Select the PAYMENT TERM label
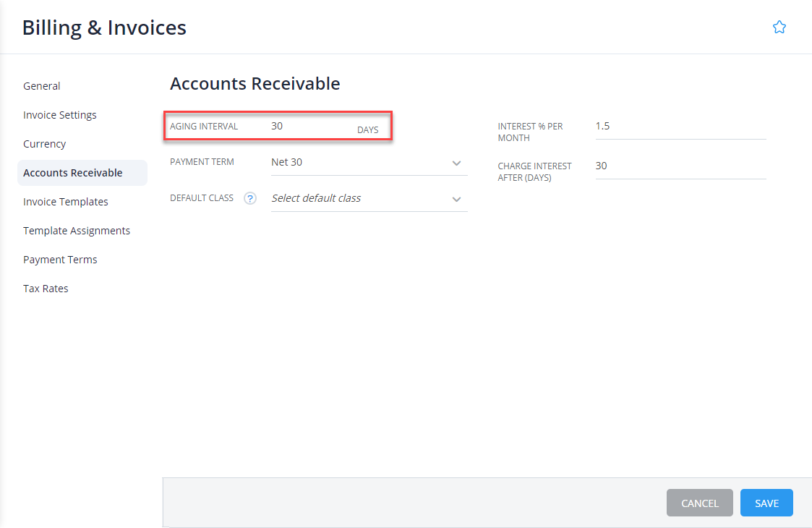 (x=202, y=162)
